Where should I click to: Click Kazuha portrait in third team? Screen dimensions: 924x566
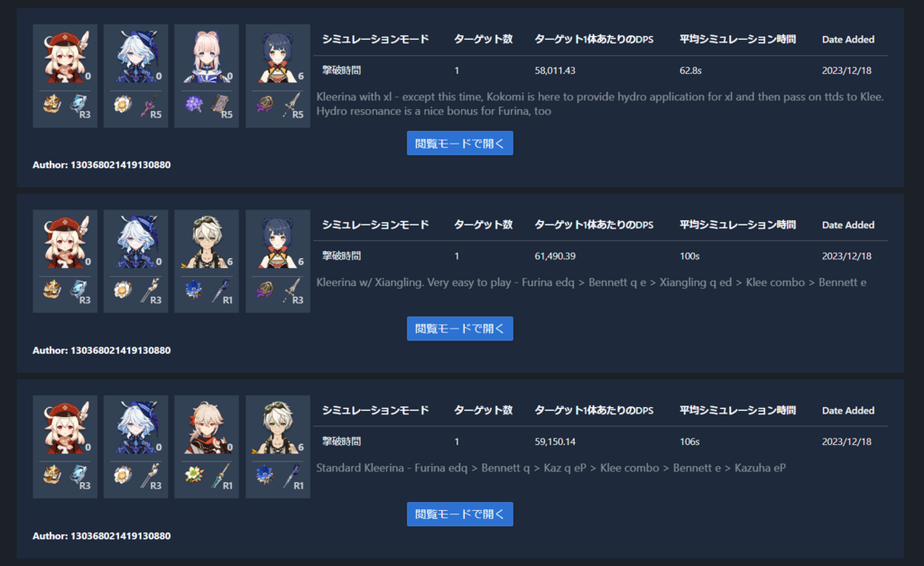tap(207, 428)
